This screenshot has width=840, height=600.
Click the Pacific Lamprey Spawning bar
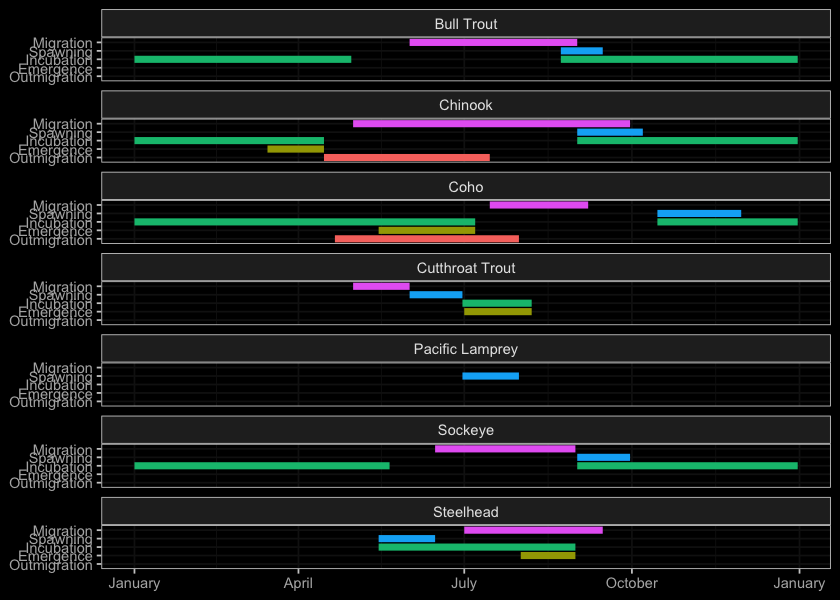point(490,376)
